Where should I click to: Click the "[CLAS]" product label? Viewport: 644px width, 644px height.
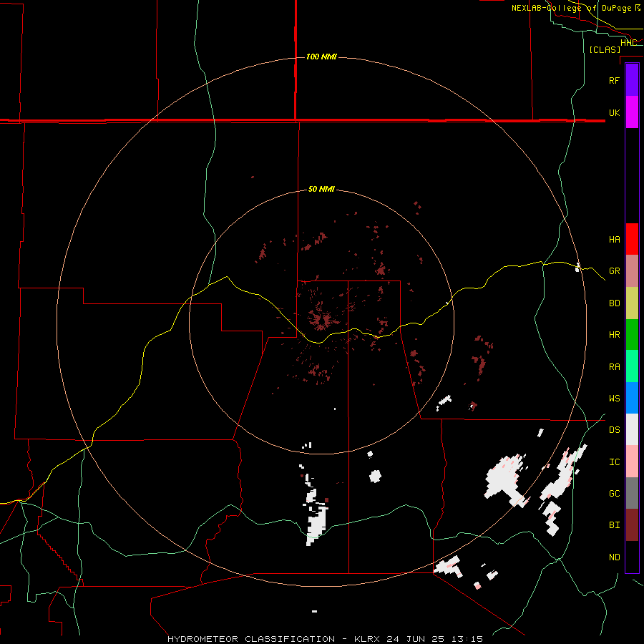point(605,49)
